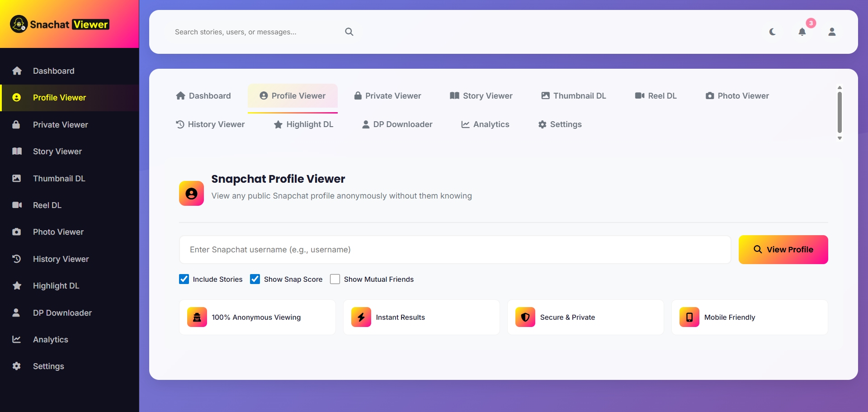Click the magnifying glass search icon
Image resolution: width=868 pixels, height=412 pixels.
click(349, 32)
